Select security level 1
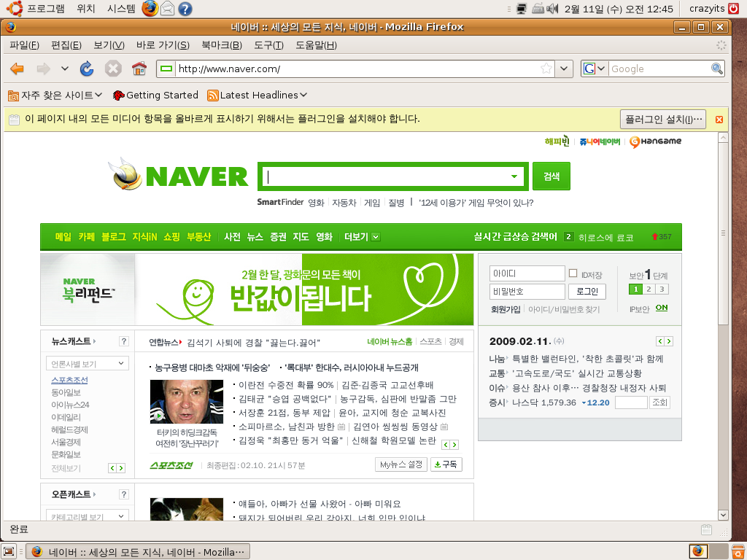The height and width of the screenshot is (560, 747). pos(635,289)
